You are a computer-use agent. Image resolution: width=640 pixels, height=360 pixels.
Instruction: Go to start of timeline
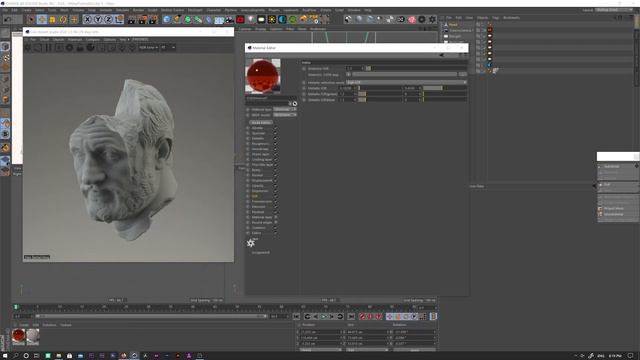click(x=296, y=316)
